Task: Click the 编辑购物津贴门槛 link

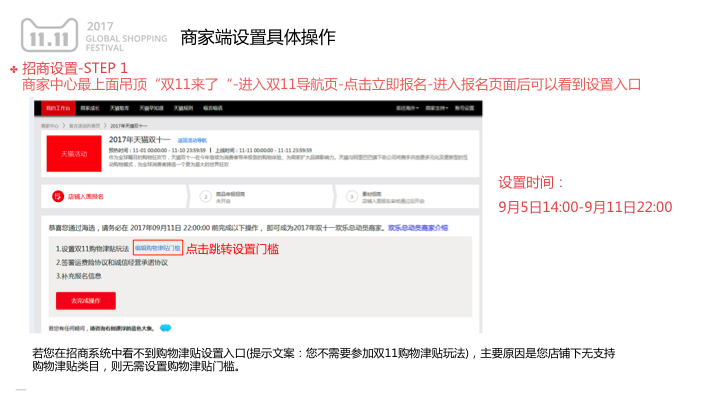Action: (x=158, y=248)
